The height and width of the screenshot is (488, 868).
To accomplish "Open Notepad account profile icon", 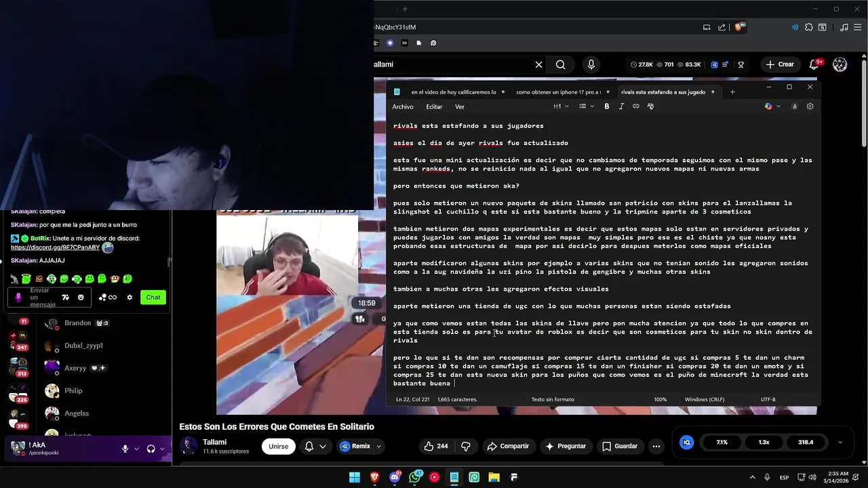I will (795, 106).
